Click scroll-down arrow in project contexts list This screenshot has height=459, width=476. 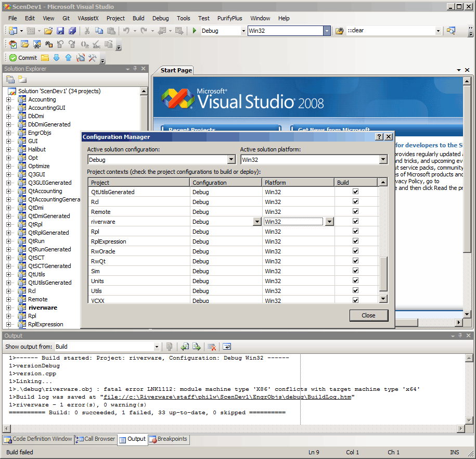[x=383, y=299]
